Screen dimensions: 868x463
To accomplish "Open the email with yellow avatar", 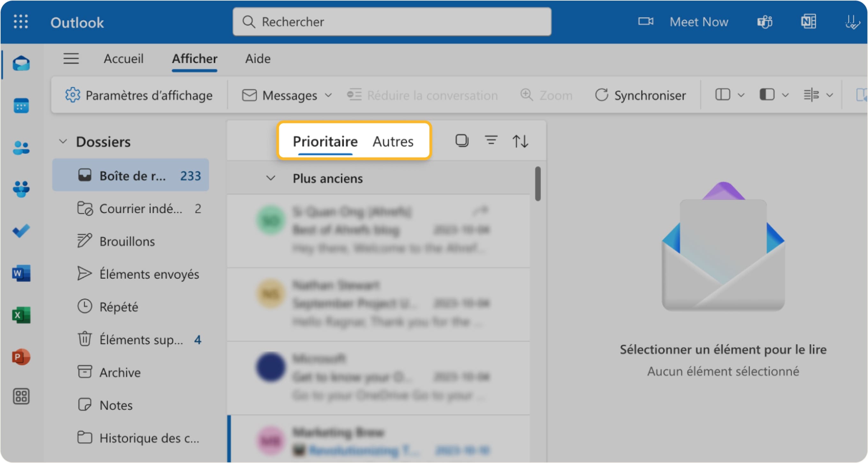I will point(378,305).
